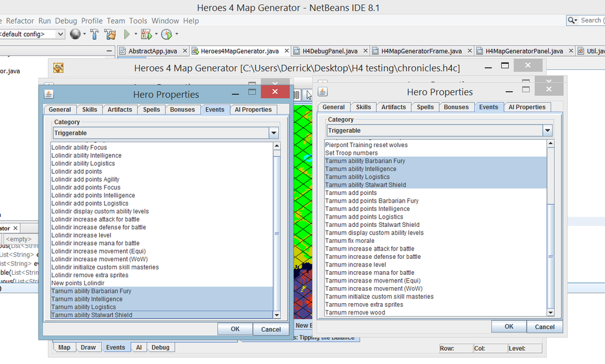605x364 pixels.
Task: Open the Debug menu
Action: (66, 21)
